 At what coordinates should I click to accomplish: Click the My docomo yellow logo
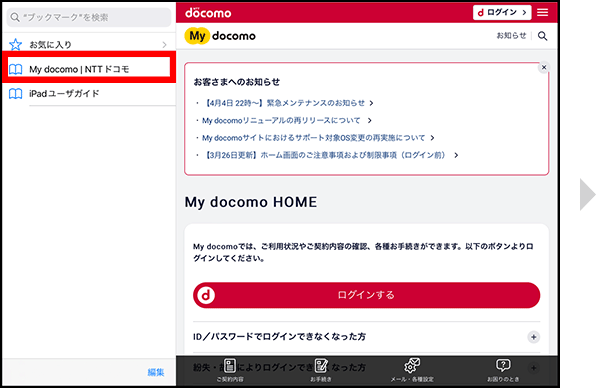pyautogui.click(x=220, y=36)
